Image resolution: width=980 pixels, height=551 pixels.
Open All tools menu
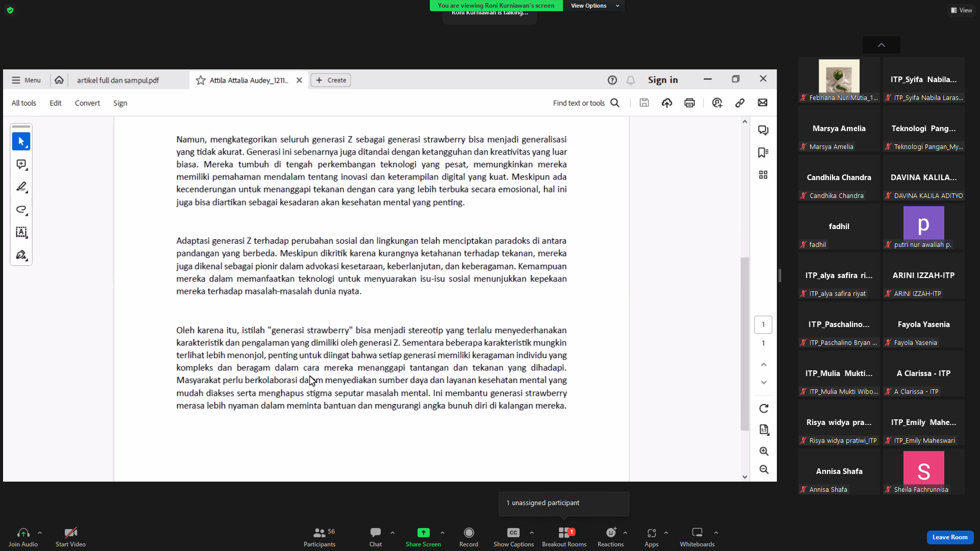pyautogui.click(x=23, y=103)
